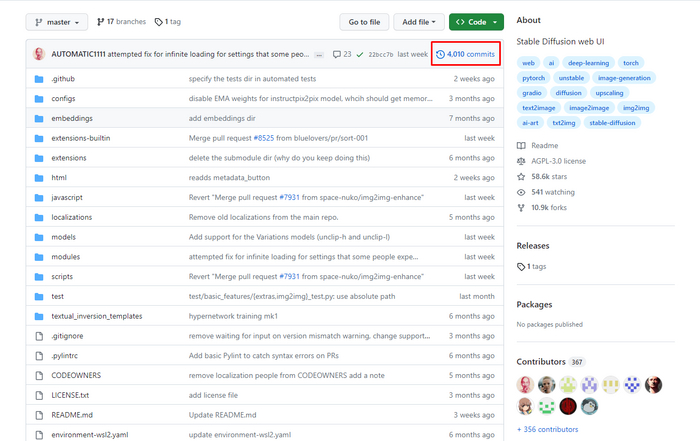Screen dimensions: 700x441
Task: Click the CODEOWNERS file icon
Action: (x=39, y=375)
